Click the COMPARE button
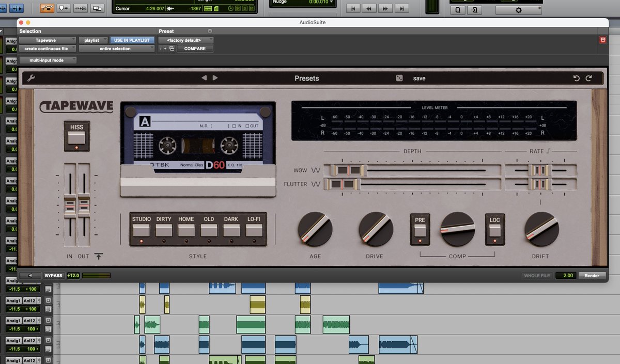This screenshot has width=620, height=364. pos(195,49)
